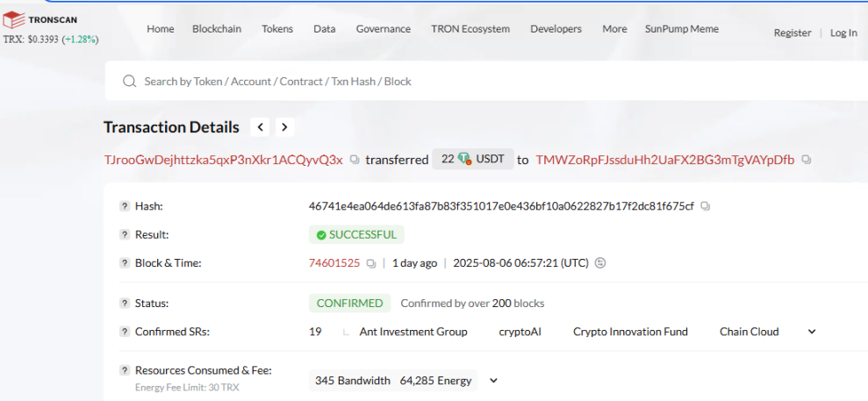Open Resources Consumed help question mark
Screen dimensions: 868x401
[x=125, y=370]
